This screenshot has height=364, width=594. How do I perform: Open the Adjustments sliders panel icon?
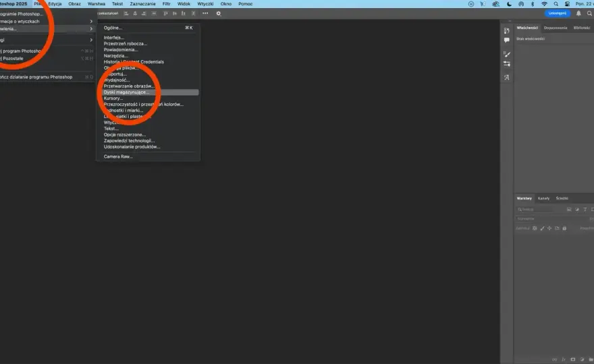tap(506, 64)
